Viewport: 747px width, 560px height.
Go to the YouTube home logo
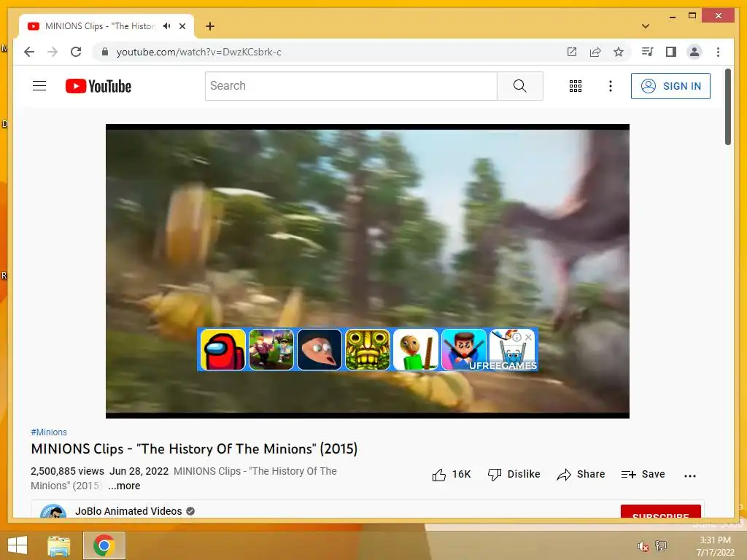coord(98,86)
